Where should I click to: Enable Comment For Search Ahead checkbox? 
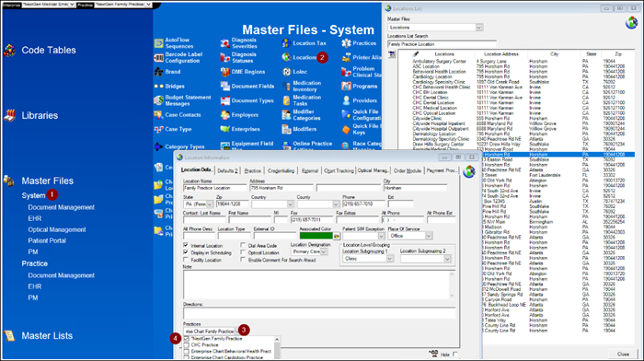[243, 260]
